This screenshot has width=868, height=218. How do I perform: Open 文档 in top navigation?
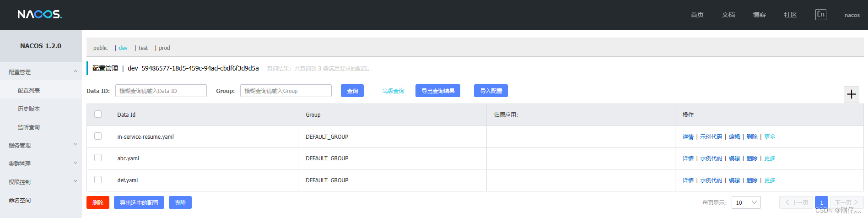(x=728, y=15)
